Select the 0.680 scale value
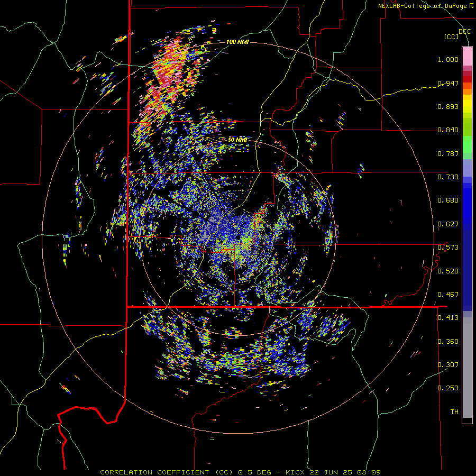The image size is (476, 476). click(x=448, y=200)
